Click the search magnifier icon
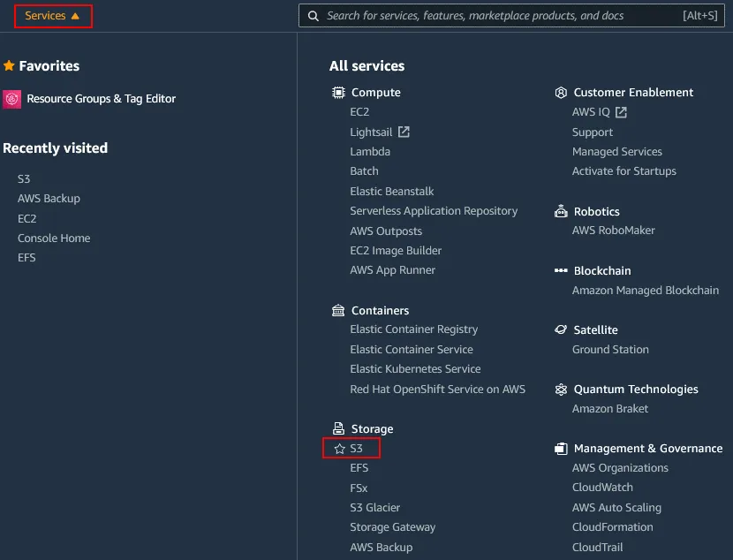Viewport: 733px width, 560px height. tap(313, 15)
